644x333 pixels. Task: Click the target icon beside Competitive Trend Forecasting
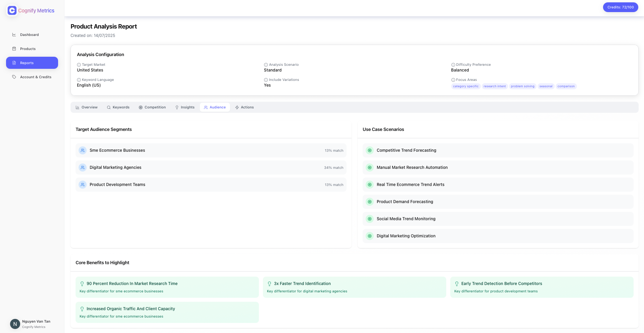coord(370,150)
